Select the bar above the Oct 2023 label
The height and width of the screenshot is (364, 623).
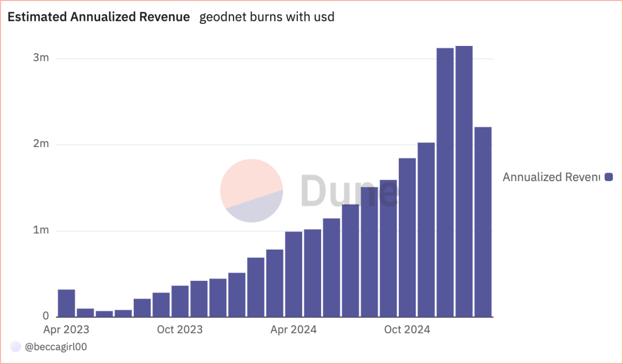click(x=180, y=301)
